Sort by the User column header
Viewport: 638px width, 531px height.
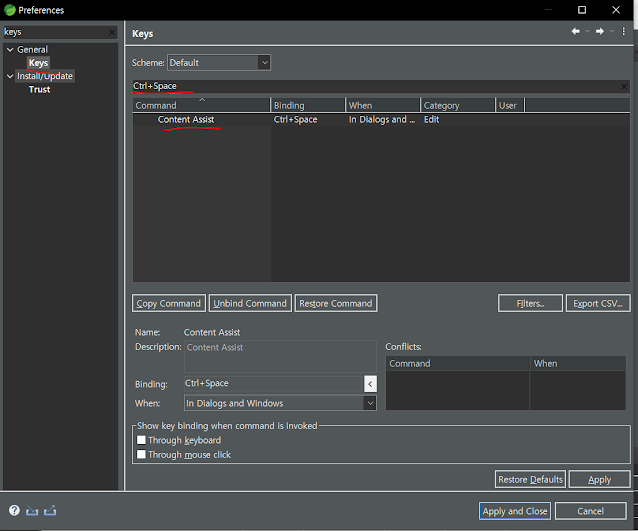click(x=510, y=105)
